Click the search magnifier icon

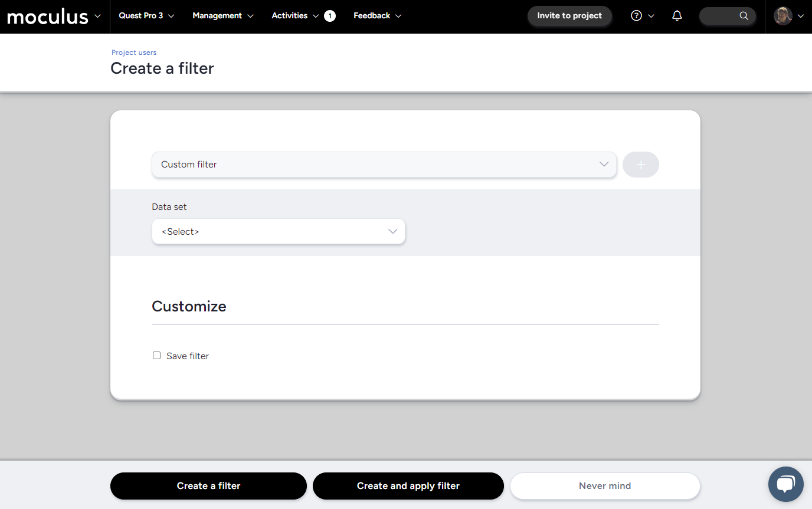(744, 16)
